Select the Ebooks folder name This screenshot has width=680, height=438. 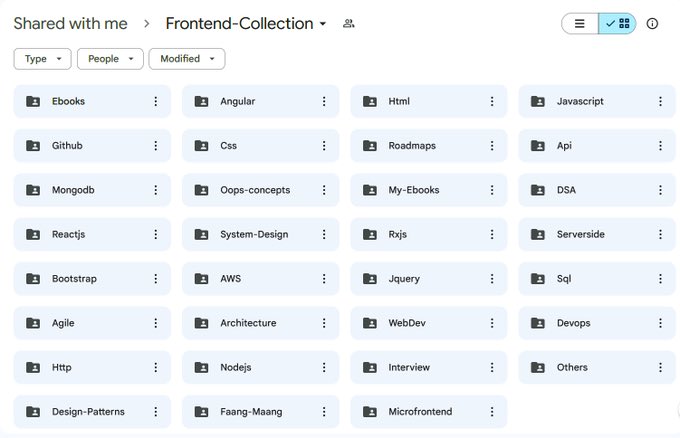(x=68, y=101)
